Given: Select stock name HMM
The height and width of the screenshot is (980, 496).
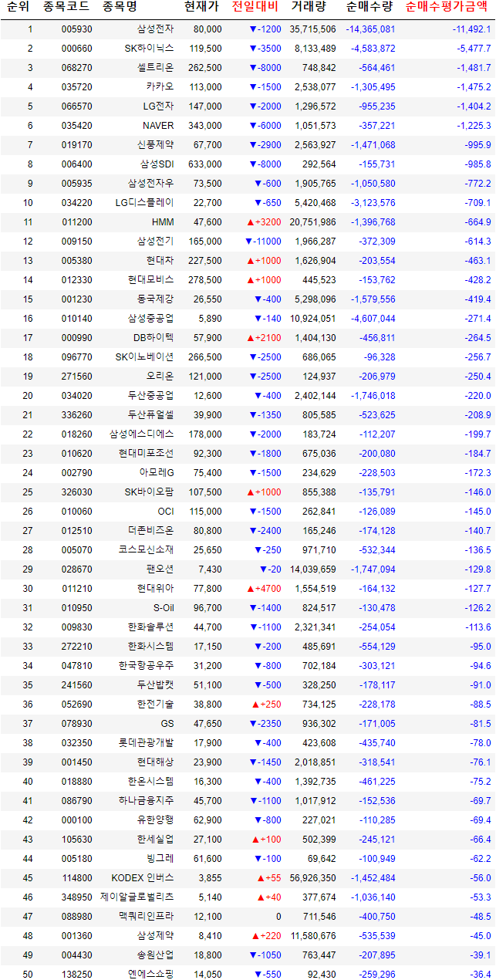Looking at the screenshot, I should pyautogui.click(x=164, y=222).
